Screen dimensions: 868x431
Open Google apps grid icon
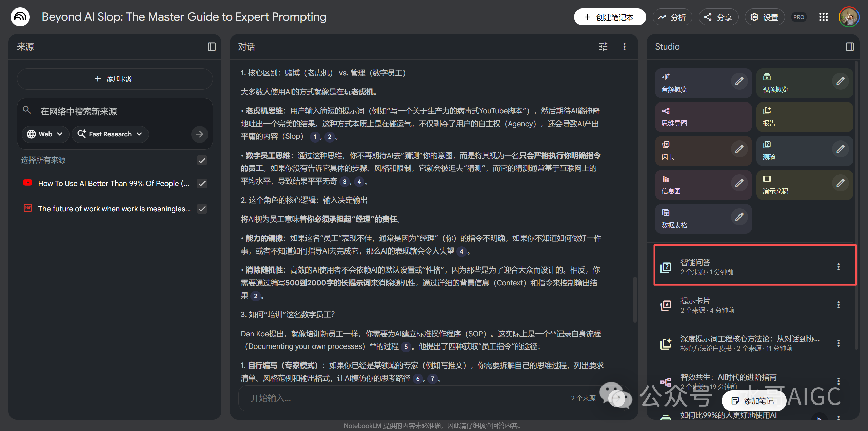point(823,17)
